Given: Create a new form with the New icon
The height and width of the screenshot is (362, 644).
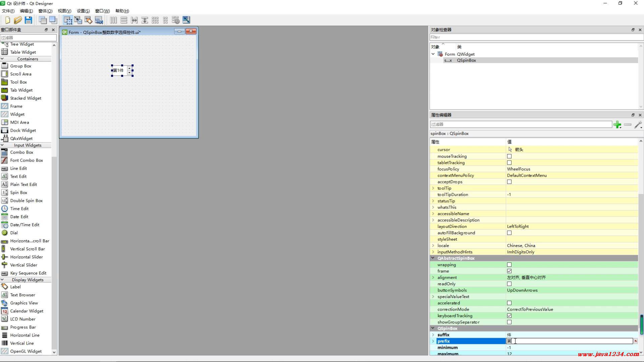Looking at the screenshot, I should [x=7, y=20].
